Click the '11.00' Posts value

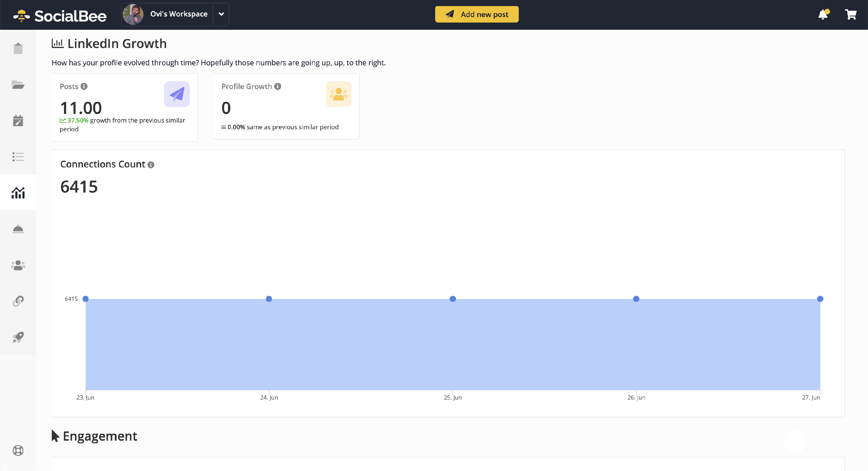[x=81, y=108]
